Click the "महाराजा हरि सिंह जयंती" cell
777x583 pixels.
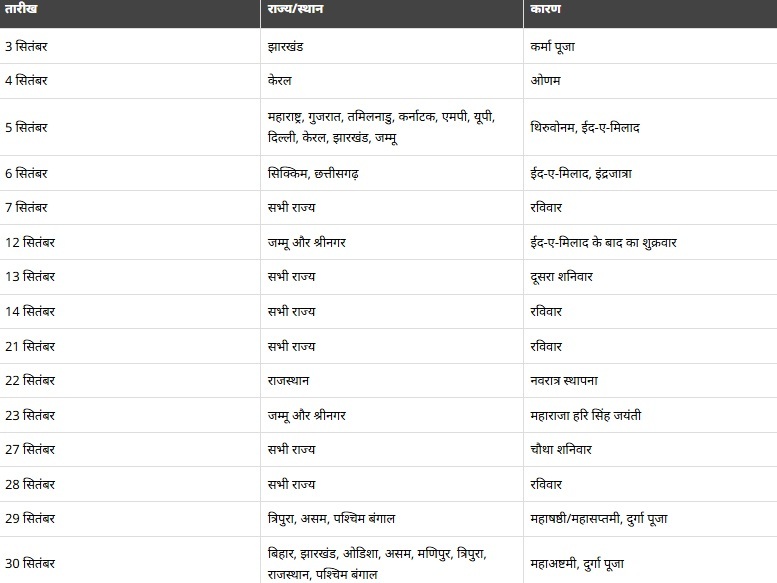[x=599, y=414]
